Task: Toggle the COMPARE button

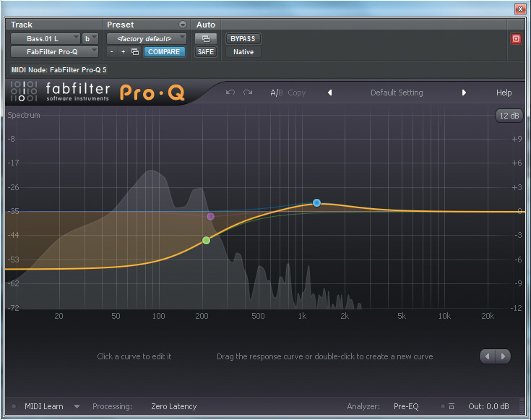Action: tap(164, 52)
